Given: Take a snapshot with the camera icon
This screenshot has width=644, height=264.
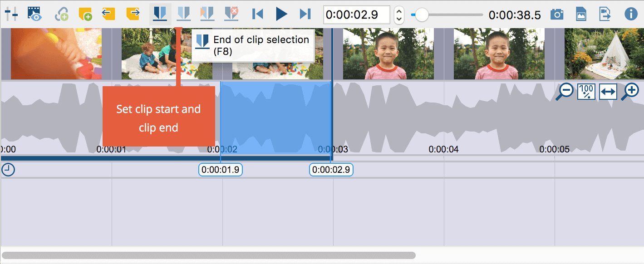Looking at the screenshot, I should [557, 14].
